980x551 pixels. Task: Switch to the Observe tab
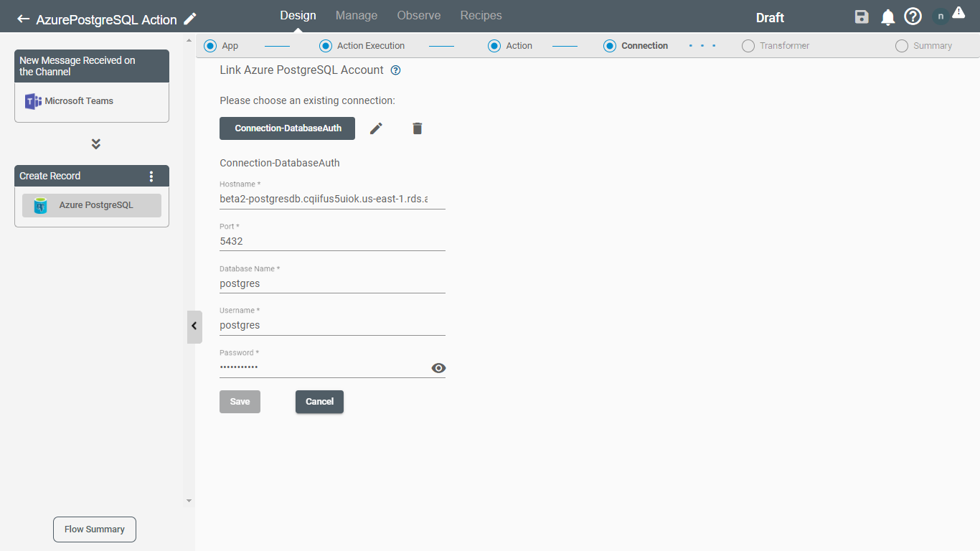419,16
